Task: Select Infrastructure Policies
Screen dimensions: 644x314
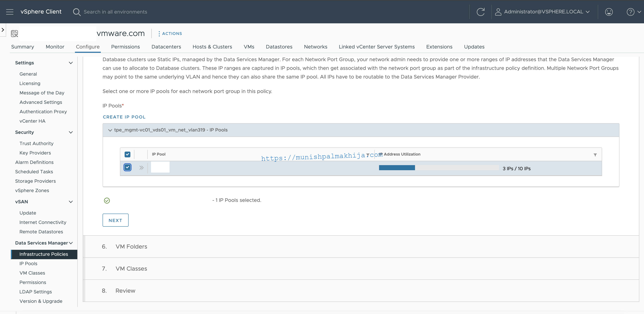Action: [44, 254]
